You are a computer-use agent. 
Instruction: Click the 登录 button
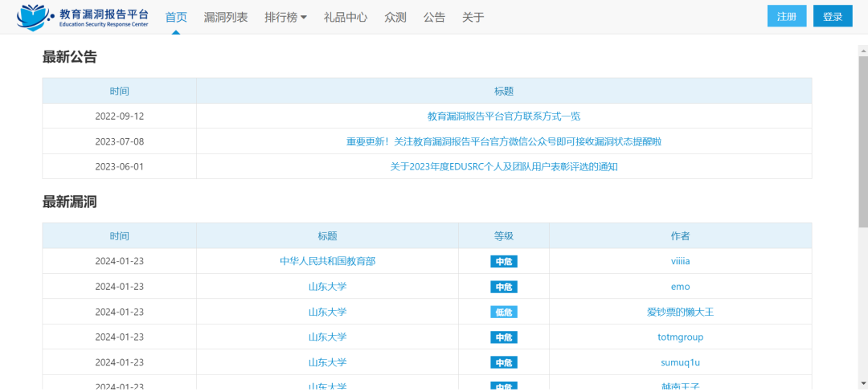pos(833,16)
